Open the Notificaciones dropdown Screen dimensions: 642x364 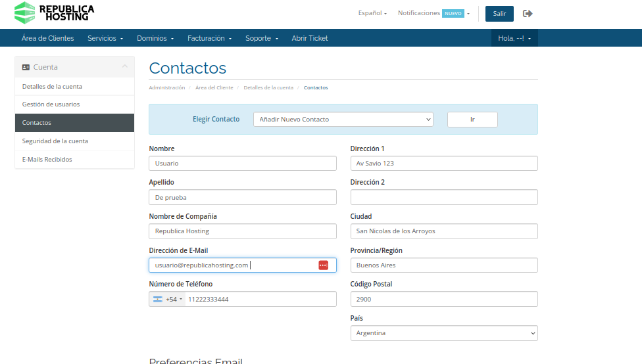point(433,13)
